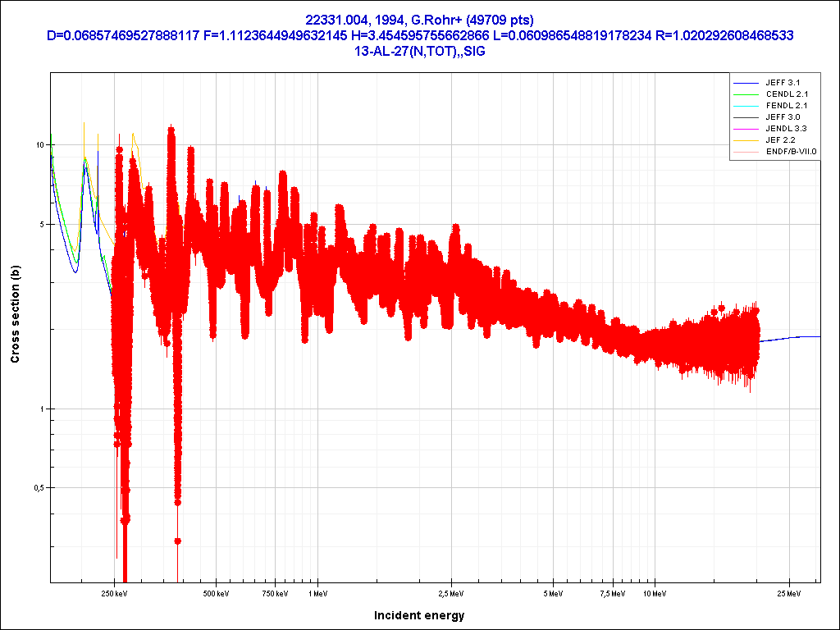Select JEFF 3.0 legend entry
840x630 pixels.
click(x=782, y=117)
